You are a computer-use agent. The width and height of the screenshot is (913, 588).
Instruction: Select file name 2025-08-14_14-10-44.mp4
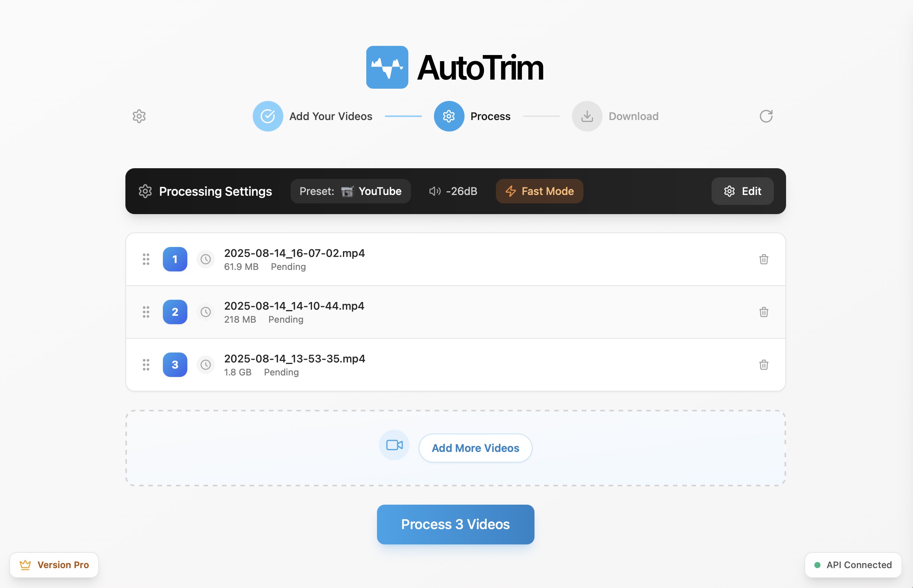(294, 306)
